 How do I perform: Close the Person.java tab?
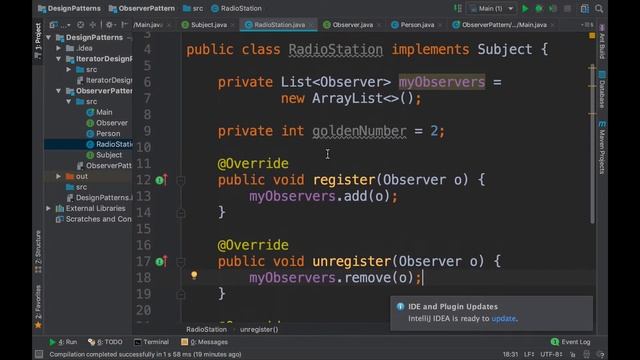[440, 25]
